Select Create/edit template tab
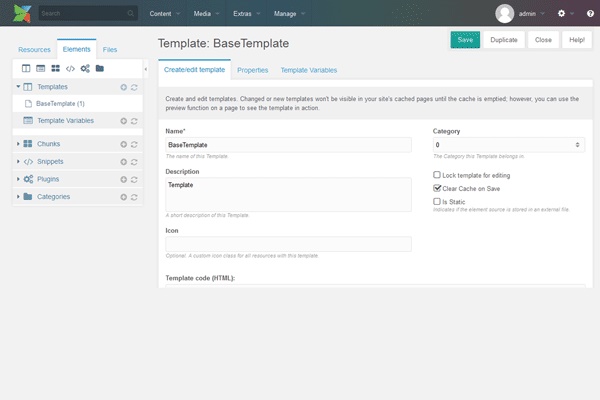Viewport: 600px width, 400px height. 194,70
